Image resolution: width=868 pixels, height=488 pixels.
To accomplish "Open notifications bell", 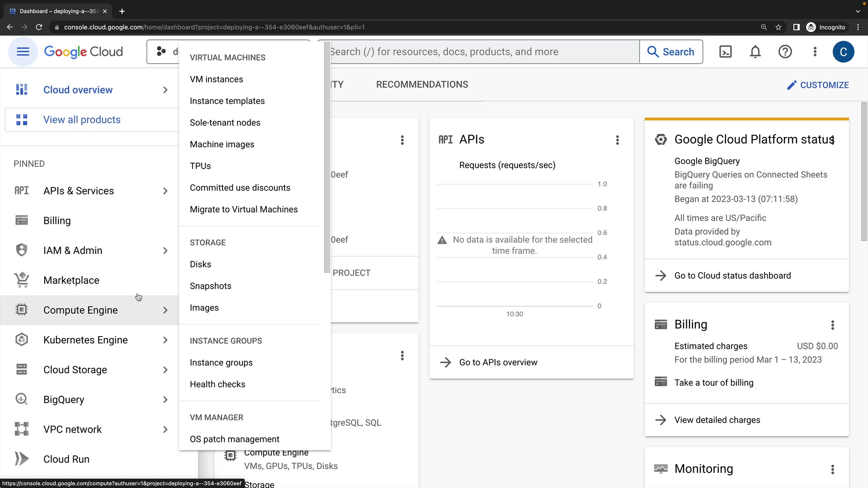I will click(755, 52).
